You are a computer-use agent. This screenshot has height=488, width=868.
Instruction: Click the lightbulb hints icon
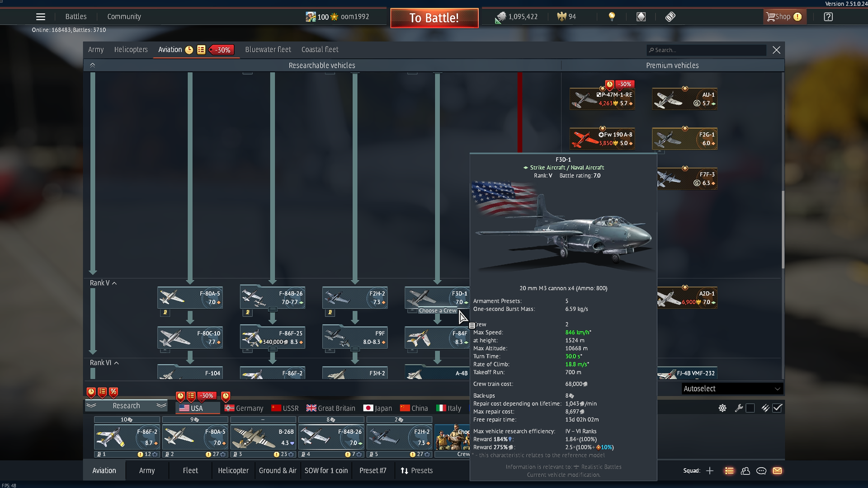tap(612, 17)
